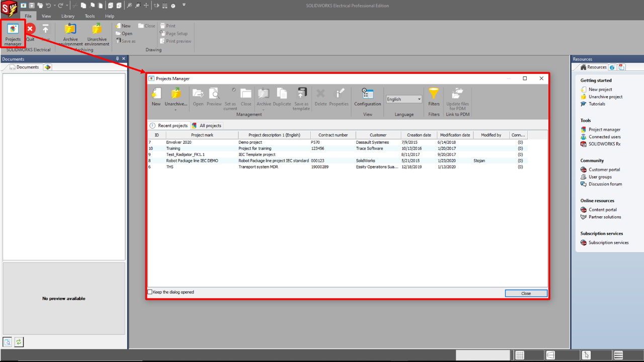
Task: Expand the arrow under the Archive button
Action: [264, 110]
